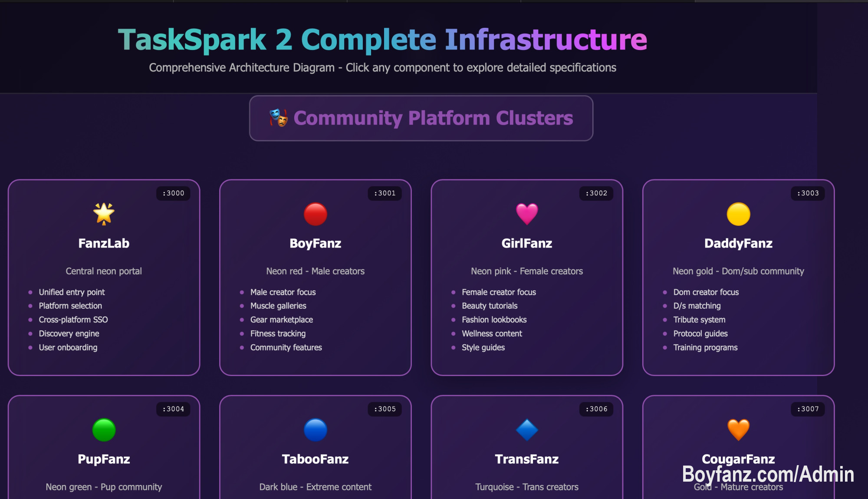Click the GirlFanz pink heart icon

526,214
